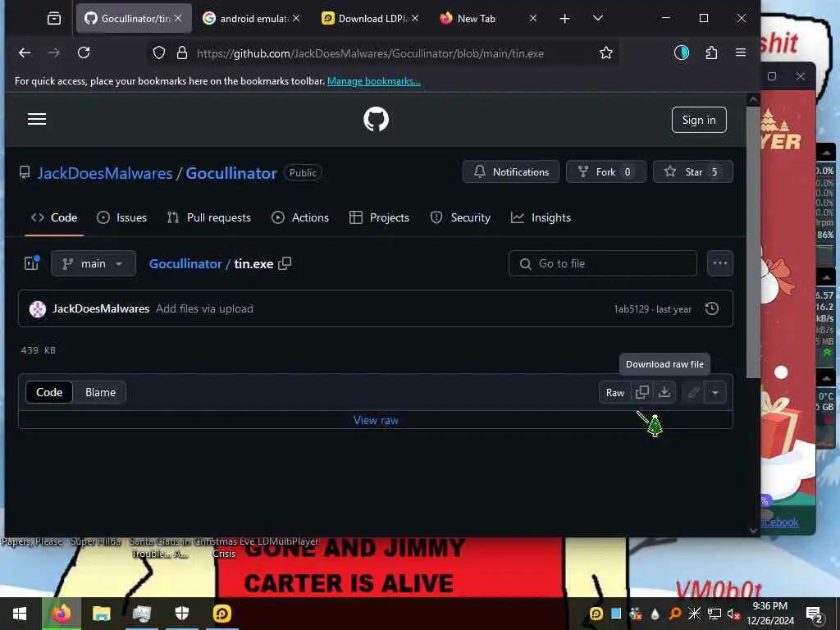
Task: Switch to Issues tab
Action: pyautogui.click(x=121, y=217)
